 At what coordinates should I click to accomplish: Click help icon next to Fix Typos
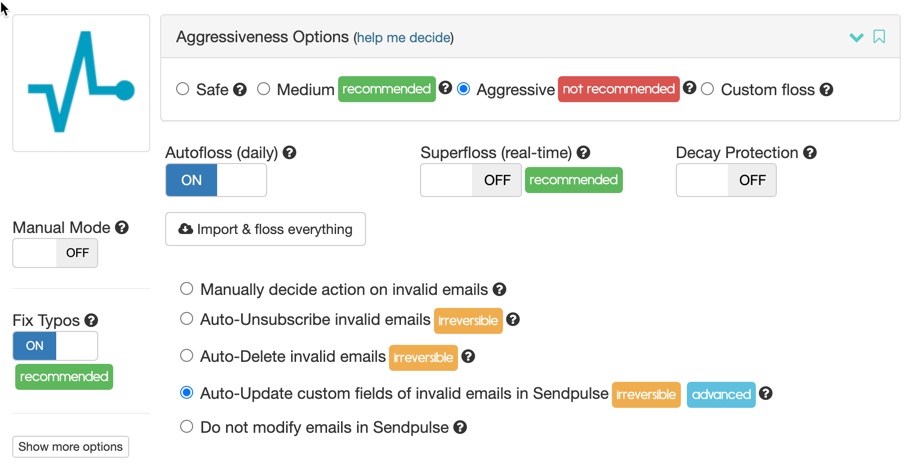(91, 321)
